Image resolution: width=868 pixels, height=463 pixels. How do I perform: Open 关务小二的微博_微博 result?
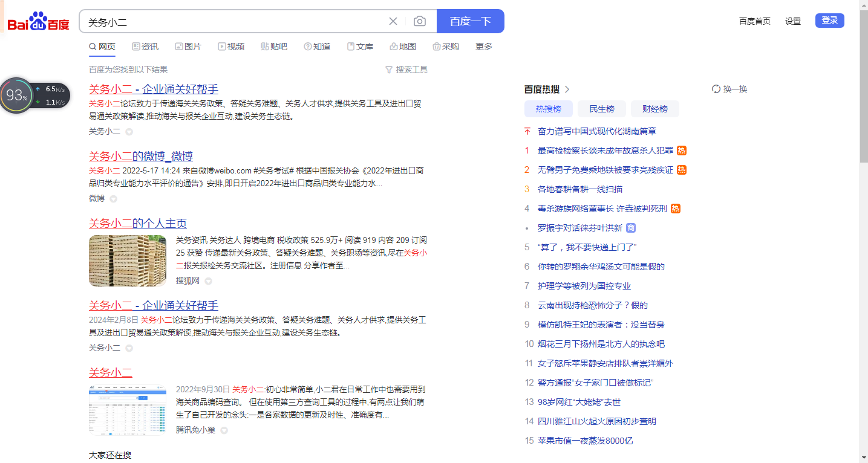pyautogui.click(x=141, y=157)
